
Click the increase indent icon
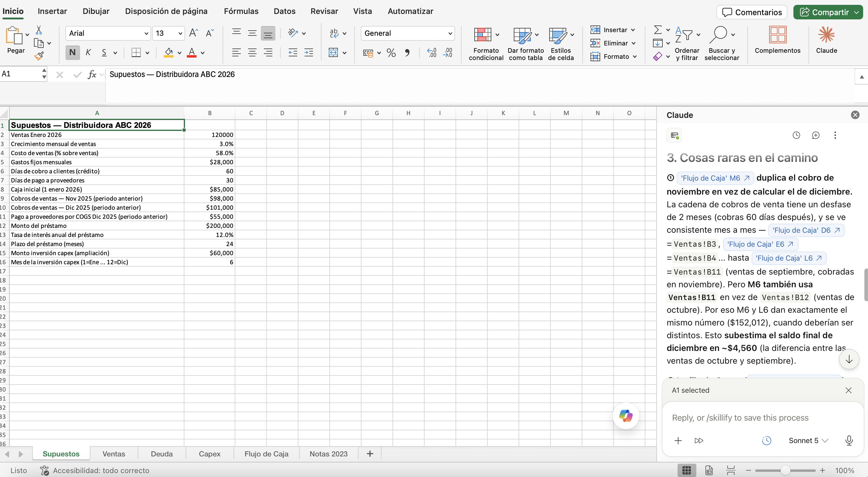coord(309,52)
